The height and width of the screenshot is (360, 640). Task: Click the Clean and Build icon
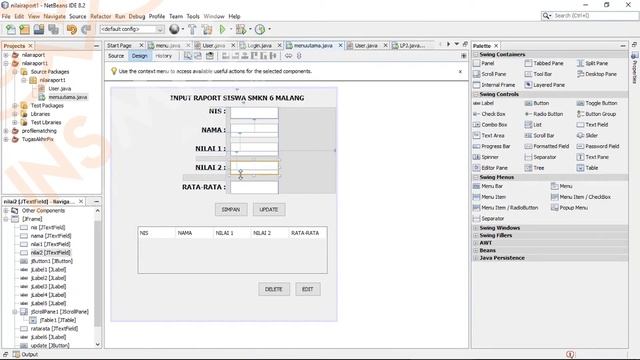tap(207, 29)
